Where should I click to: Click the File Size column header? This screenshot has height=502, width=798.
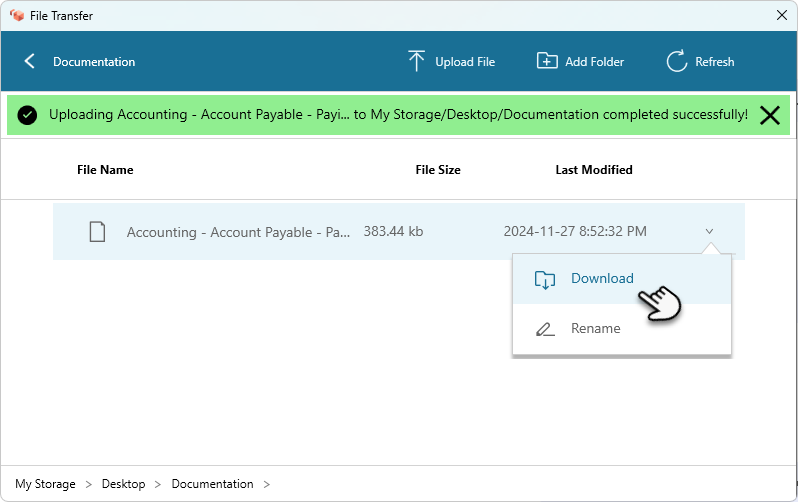coord(438,170)
